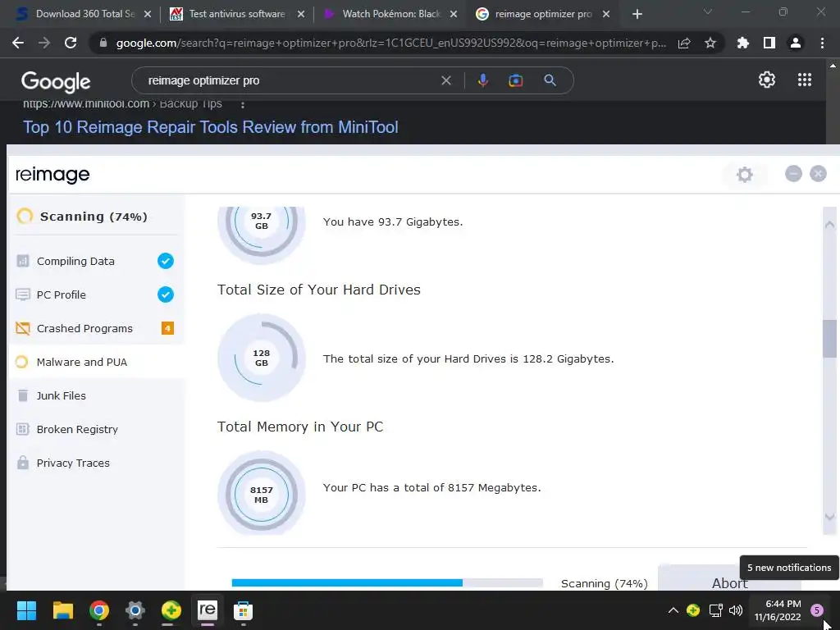Click the blue scan progress bar

coord(347,583)
